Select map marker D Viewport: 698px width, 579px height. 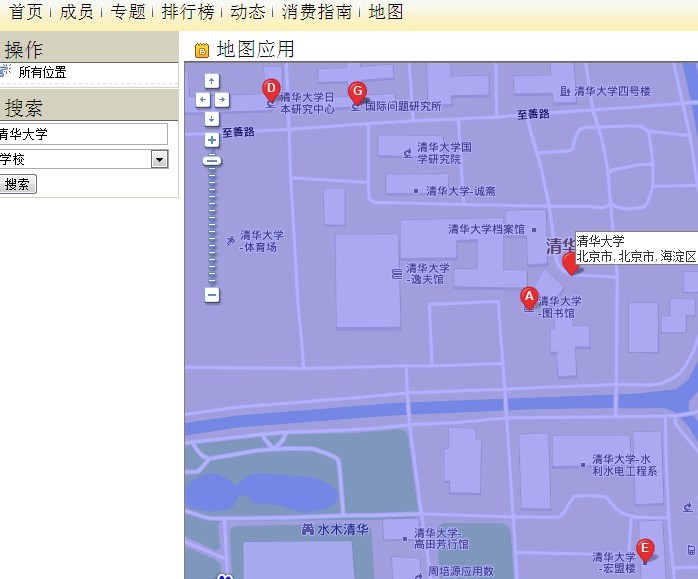tap(271, 90)
